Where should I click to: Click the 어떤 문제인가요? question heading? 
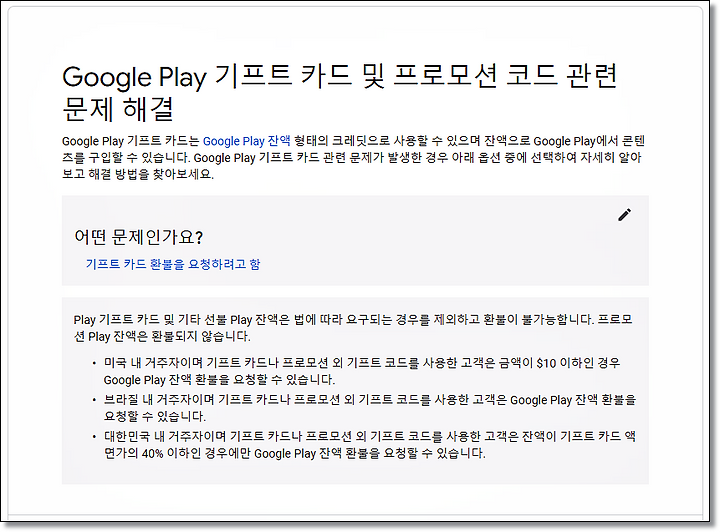point(139,237)
